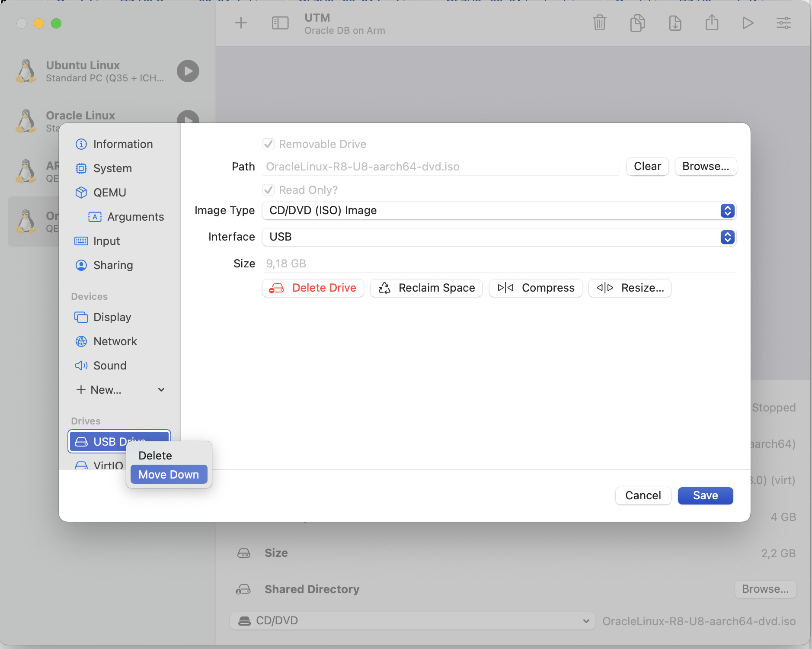Click the Save button
The width and height of the screenshot is (812, 649).
(705, 496)
